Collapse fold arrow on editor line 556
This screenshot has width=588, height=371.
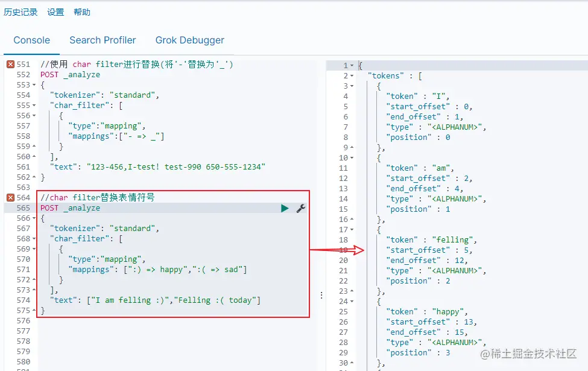(34, 116)
